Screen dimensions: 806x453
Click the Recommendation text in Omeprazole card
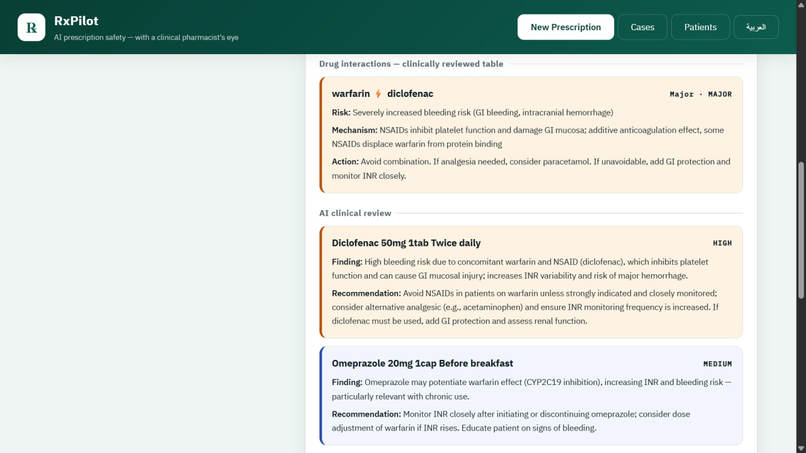click(x=511, y=421)
